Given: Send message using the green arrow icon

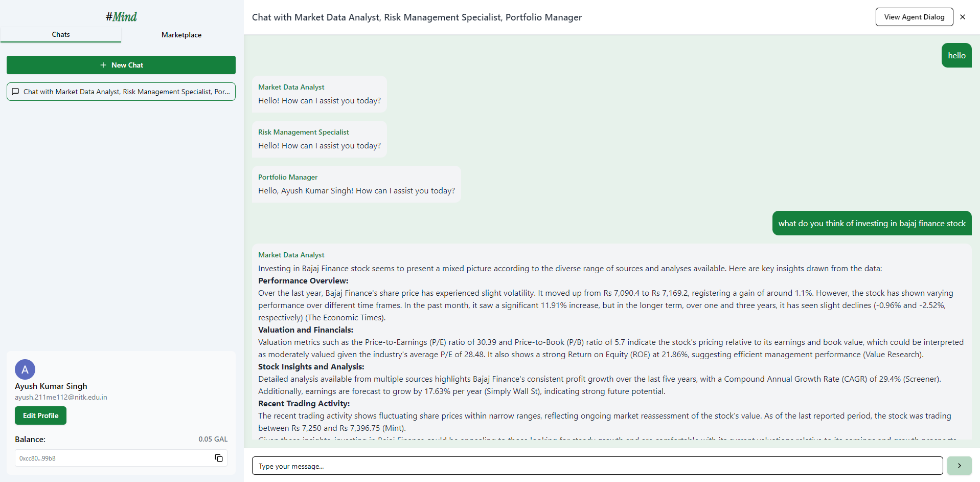Looking at the screenshot, I should click(x=959, y=466).
